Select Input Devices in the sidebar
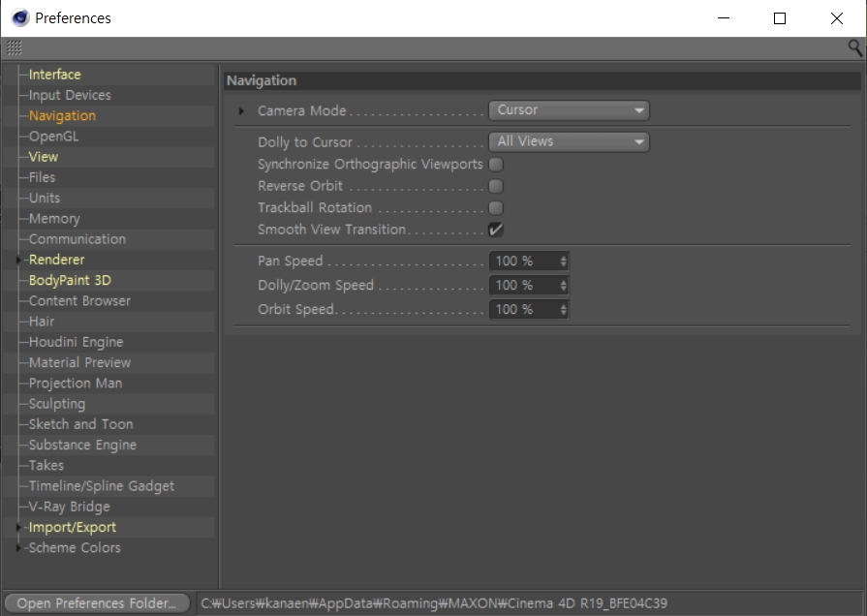 click(x=70, y=95)
